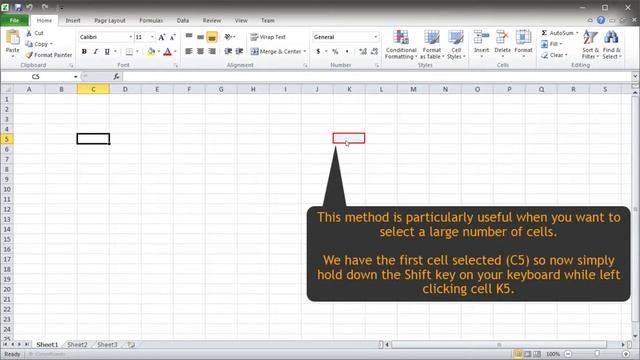Open the File tab
The image size is (640, 360).
14,20
